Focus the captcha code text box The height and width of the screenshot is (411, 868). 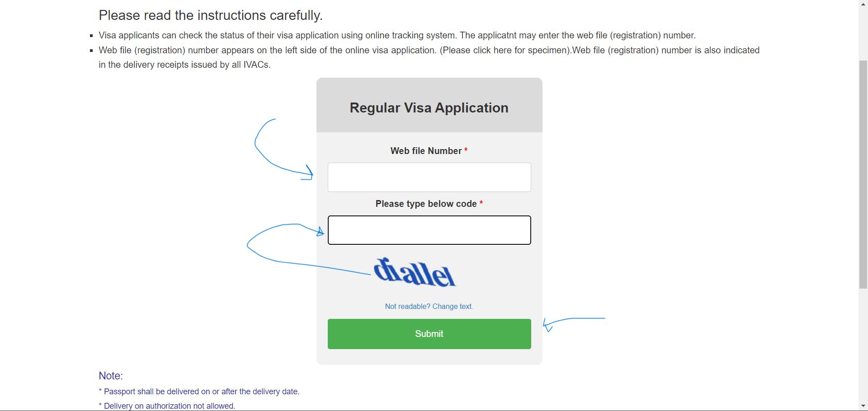coord(429,230)
